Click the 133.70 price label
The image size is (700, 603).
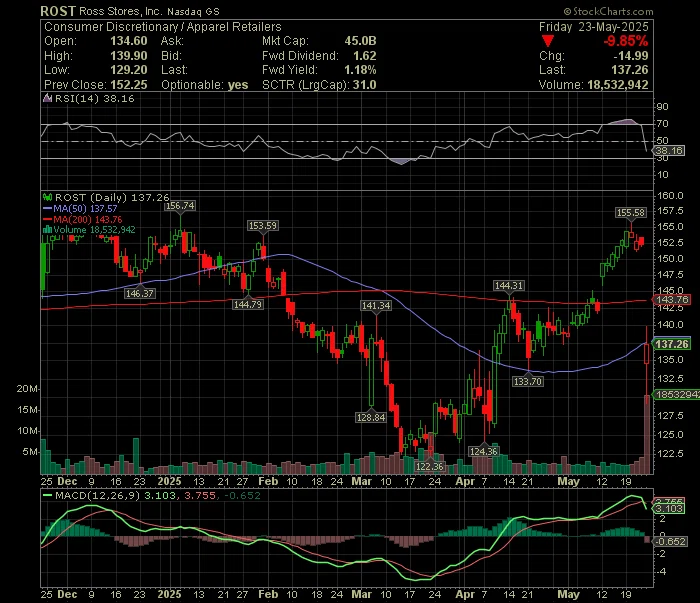[528, 382]
